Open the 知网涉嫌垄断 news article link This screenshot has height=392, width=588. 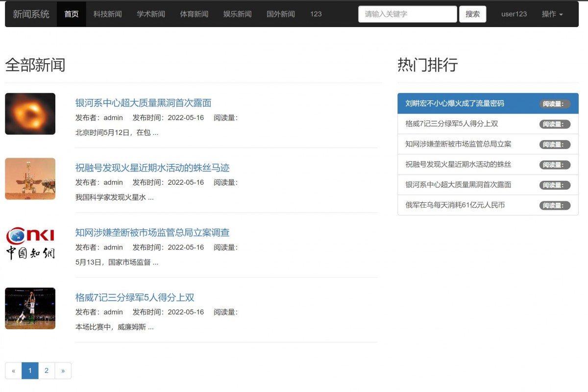152,233
